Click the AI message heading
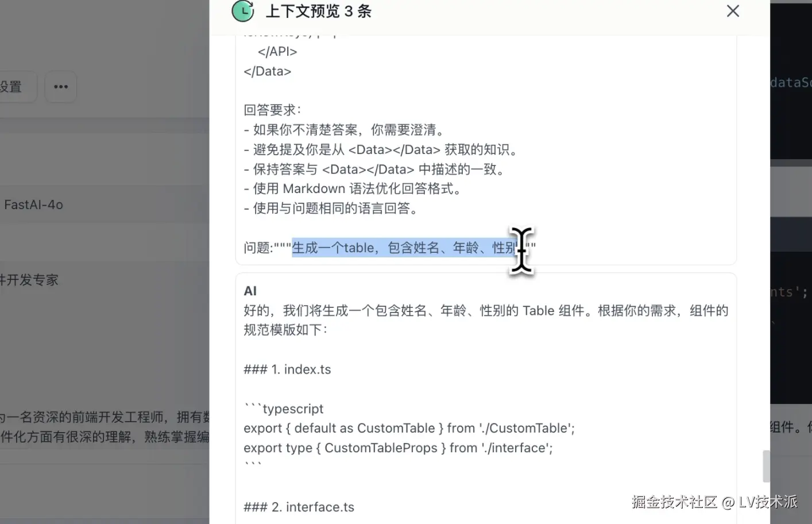812x524 pixels. tap(250, 291)
